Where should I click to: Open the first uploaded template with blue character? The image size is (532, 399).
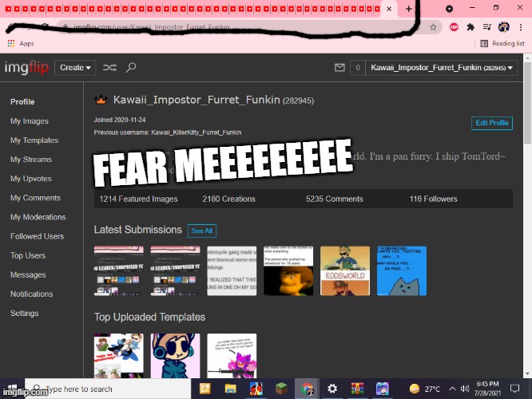point(119,356)
